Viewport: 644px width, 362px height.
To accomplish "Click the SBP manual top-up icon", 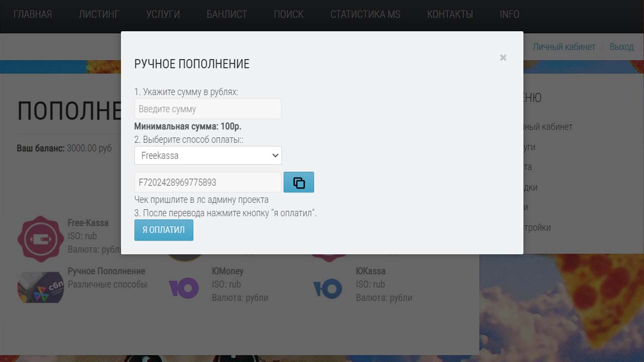I will pyautogui.click(x=41, y=288).
